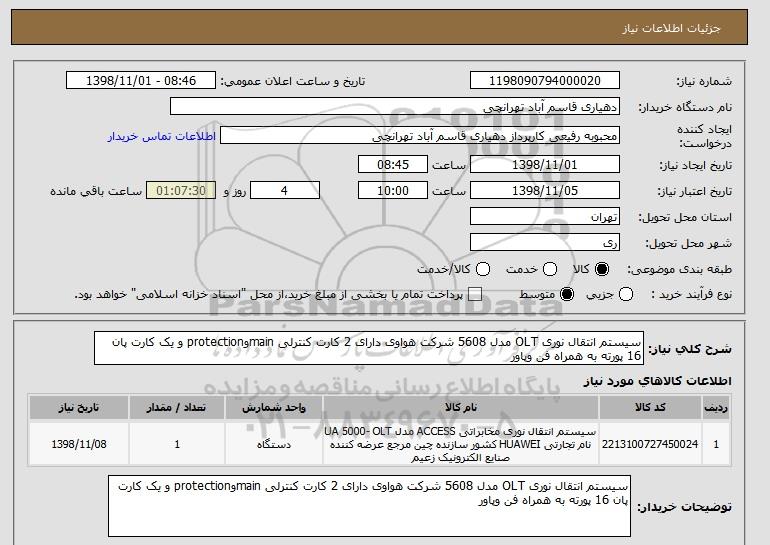Click product code 2213100727450024 cell

coord(650,444)
